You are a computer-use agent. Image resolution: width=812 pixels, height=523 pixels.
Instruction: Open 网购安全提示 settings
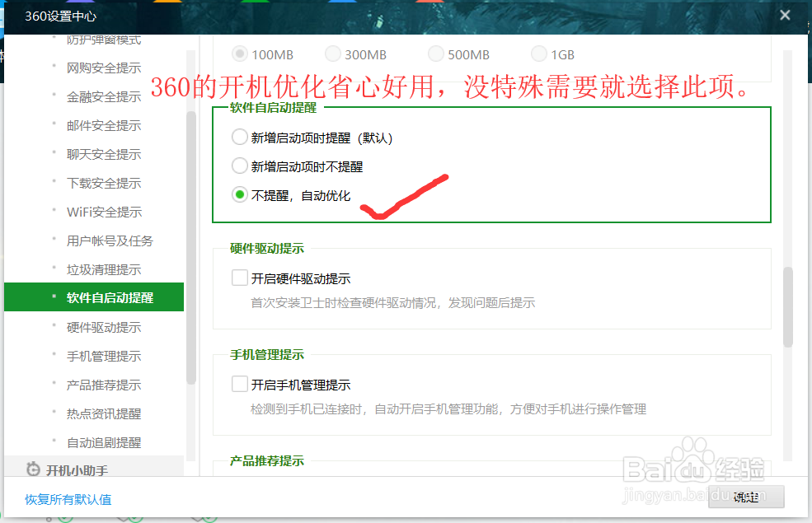[x=103, y=68]
